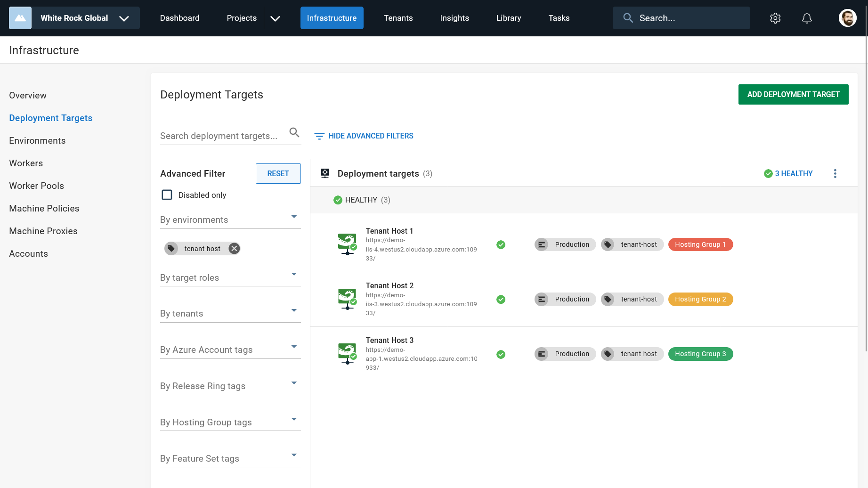Image resolution: width=868 pixels, height=488 pixels.
Task: Click the Tenant Host 3 machine icon
Action: (347, 353)
